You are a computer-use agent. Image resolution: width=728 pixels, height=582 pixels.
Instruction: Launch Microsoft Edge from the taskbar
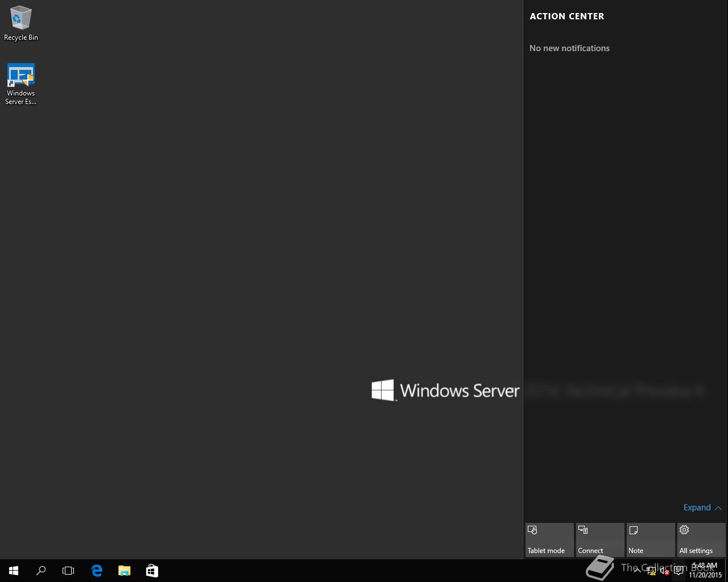[x=97, y=571]
